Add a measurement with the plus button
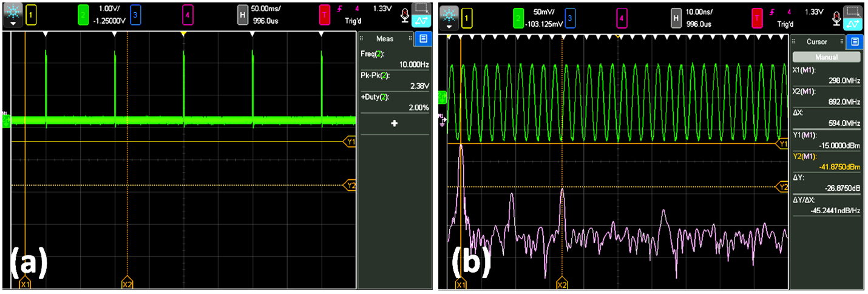The width and height of the screenshot is (868, 294). pyautogui.click(x=394, y=123)
